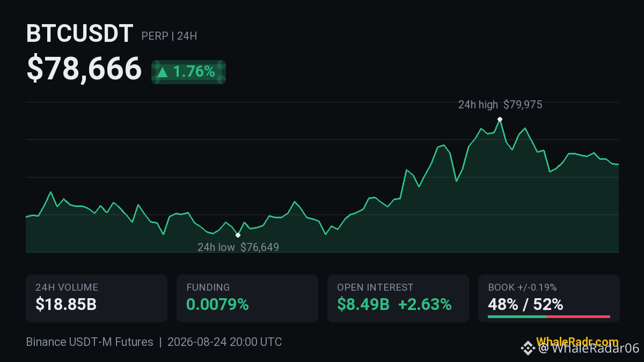Screen dimensions: 644x362
Task: Click the Binance diamond logo icon
Action: tap(528, 349)
